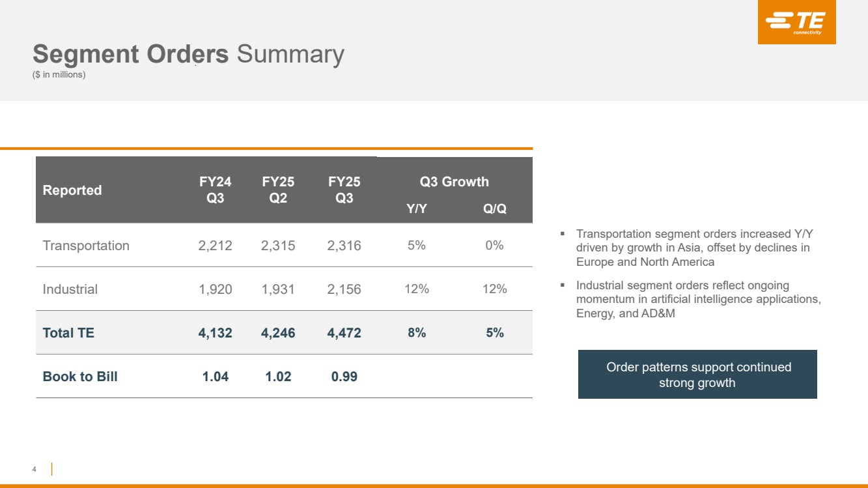Click the TE connectivity logo

click(x=796, y=23)
